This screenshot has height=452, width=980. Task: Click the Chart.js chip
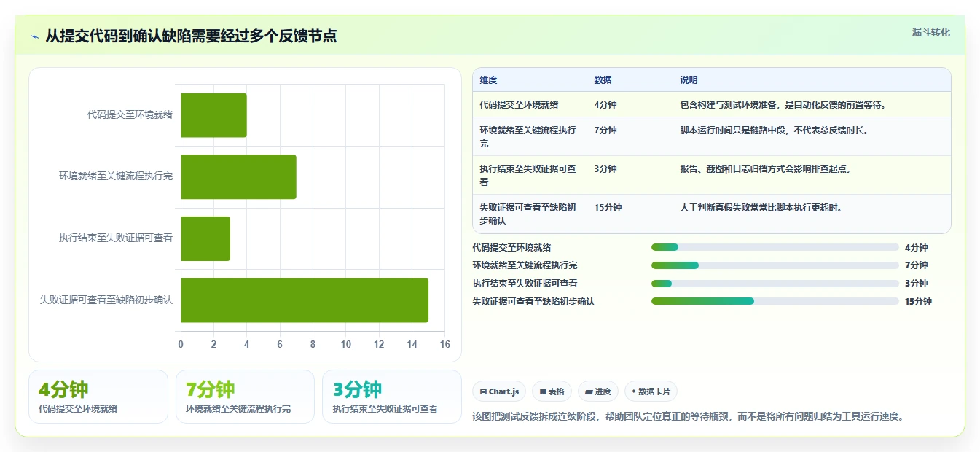499,391
